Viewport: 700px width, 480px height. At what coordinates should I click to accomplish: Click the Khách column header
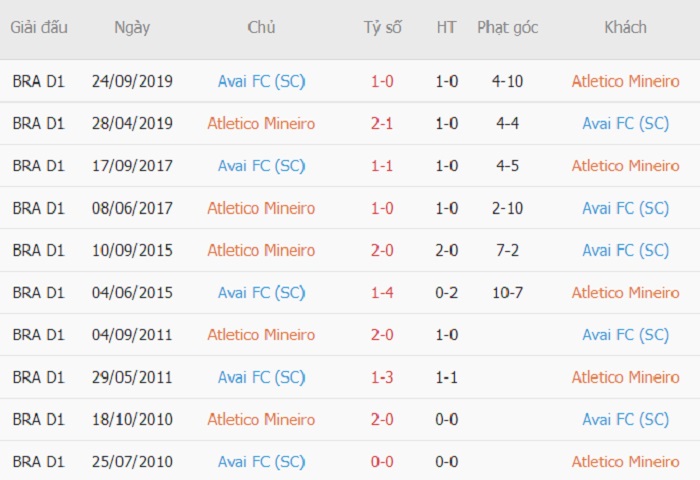(x=625, y=28)
